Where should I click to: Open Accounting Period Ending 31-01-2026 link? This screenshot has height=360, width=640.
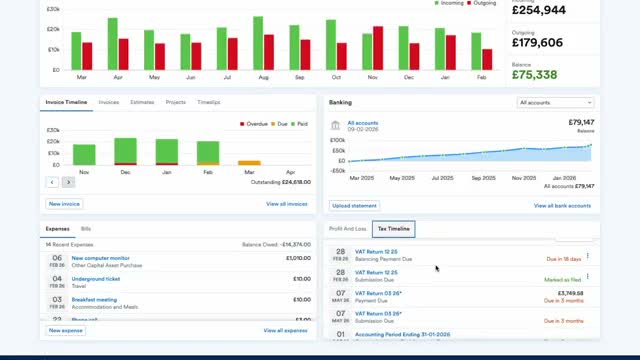click(402, 334)
